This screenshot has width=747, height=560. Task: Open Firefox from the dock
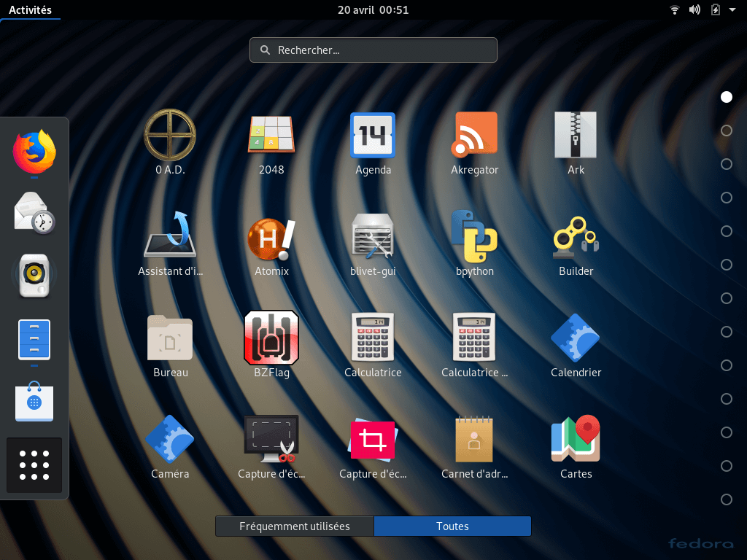tap(34, 152)
